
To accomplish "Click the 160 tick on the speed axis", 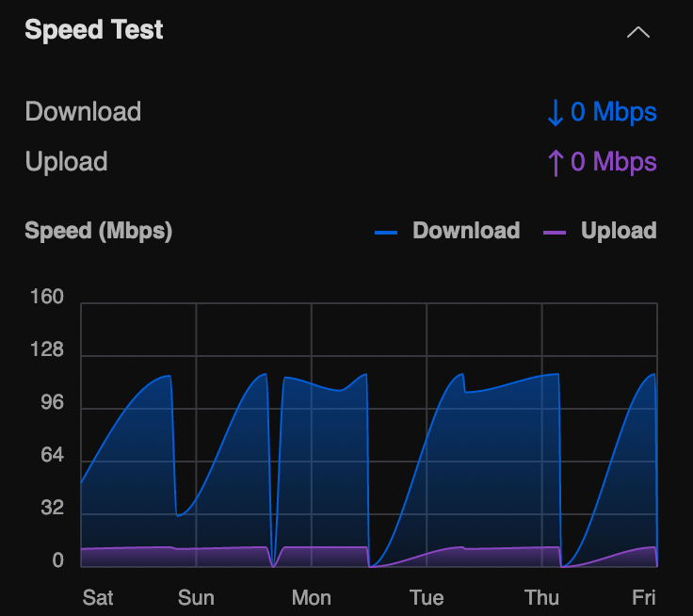I will [46, 298].
